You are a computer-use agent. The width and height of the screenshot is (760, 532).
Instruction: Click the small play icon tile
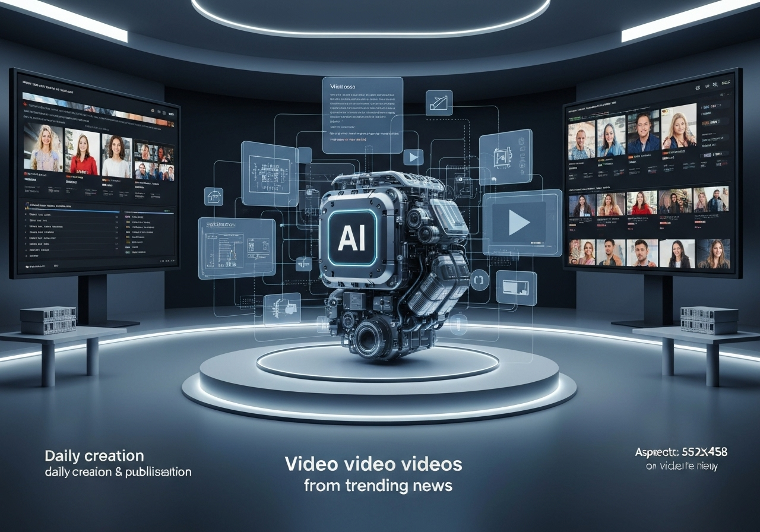pos(413,157)
